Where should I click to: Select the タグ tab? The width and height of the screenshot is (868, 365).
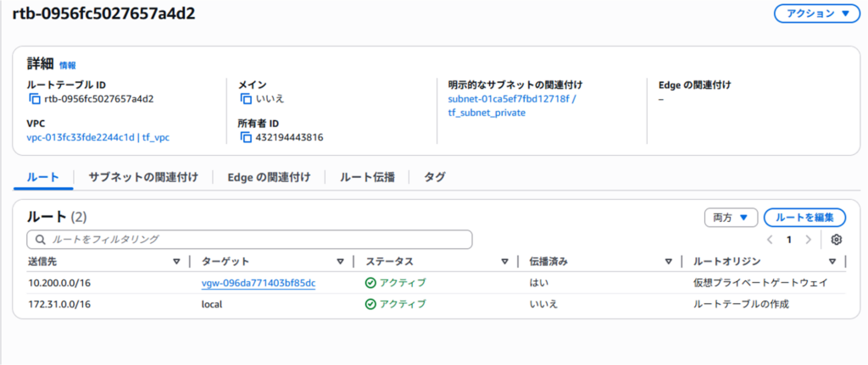(435, 177)
